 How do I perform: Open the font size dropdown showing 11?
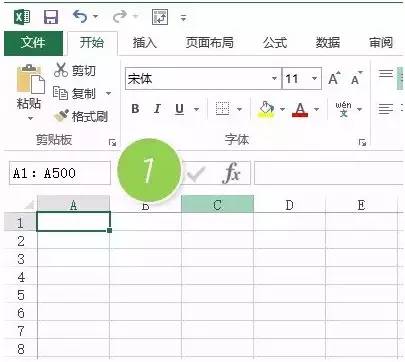coord(314,79)
